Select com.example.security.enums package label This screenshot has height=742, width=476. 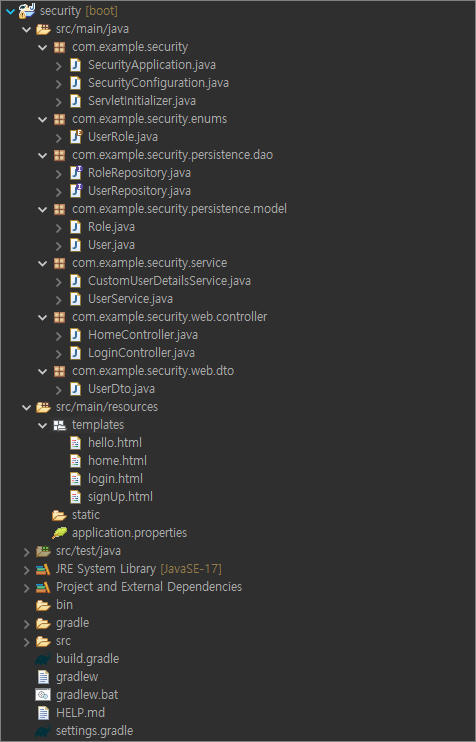point(150,119)
